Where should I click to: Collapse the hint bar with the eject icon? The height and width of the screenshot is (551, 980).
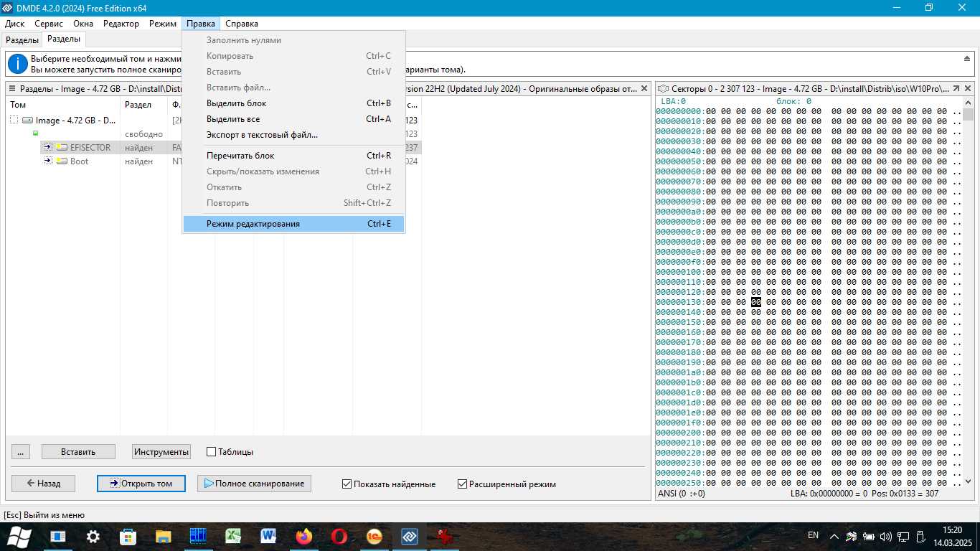[966, 58]
